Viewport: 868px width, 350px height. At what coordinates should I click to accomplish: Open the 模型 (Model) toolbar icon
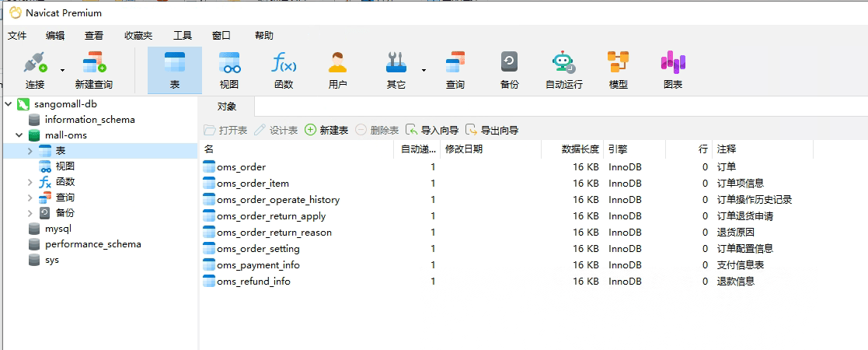point(618,70)
